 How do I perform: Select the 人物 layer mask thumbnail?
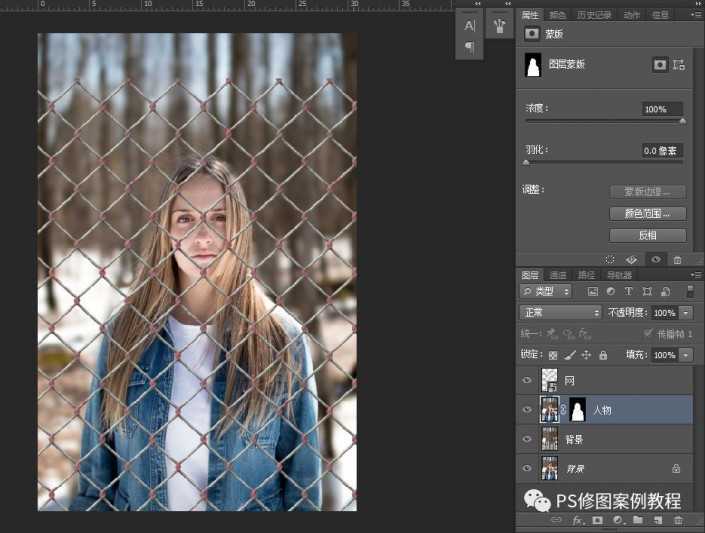click(577, 409)
